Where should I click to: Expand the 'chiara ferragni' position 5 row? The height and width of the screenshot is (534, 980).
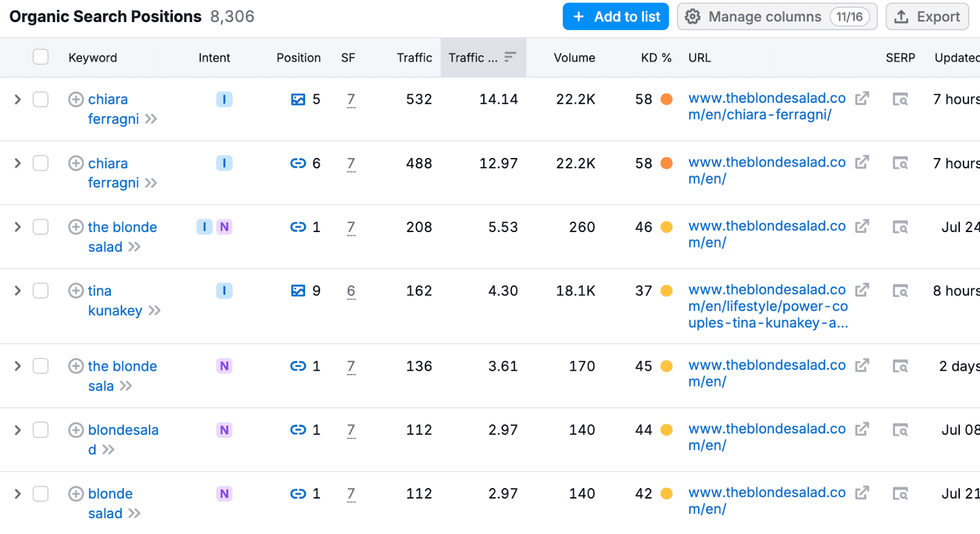pos(18,99)
